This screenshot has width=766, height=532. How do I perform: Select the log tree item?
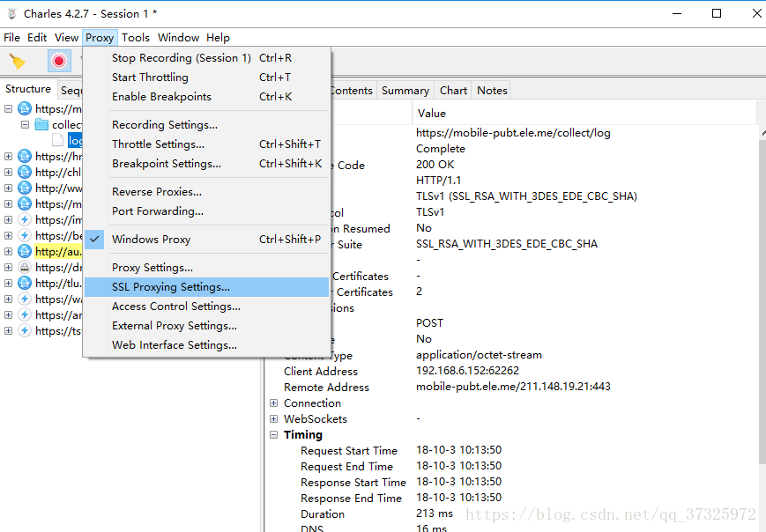point(75,141)
